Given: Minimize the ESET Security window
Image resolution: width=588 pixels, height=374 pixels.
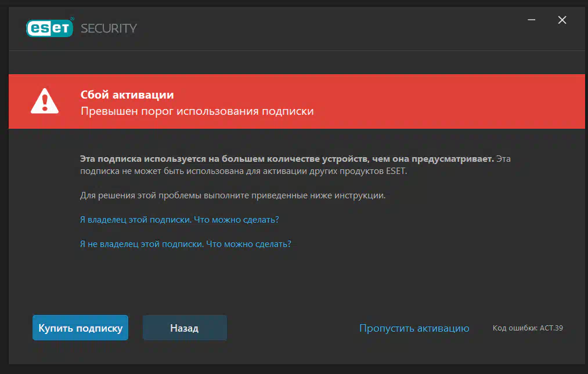Looking at the screenshot, I should click(x=531, y=20).
